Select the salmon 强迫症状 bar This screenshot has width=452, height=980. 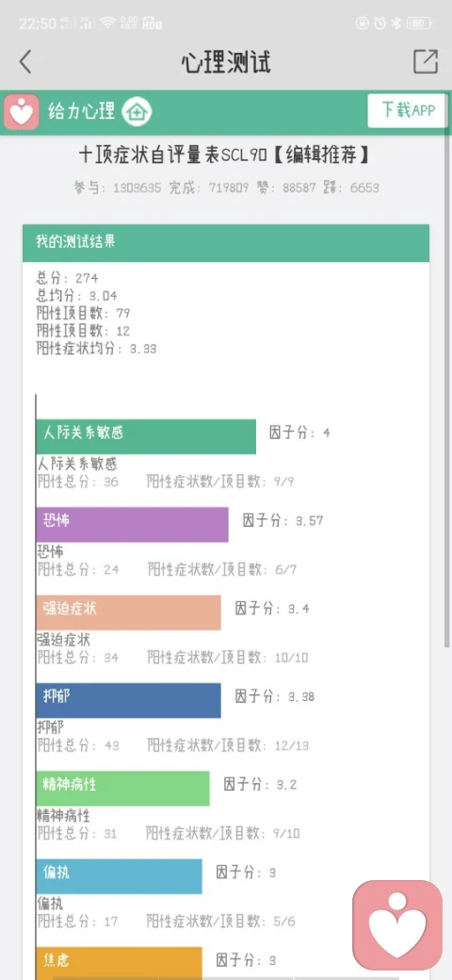129,612
